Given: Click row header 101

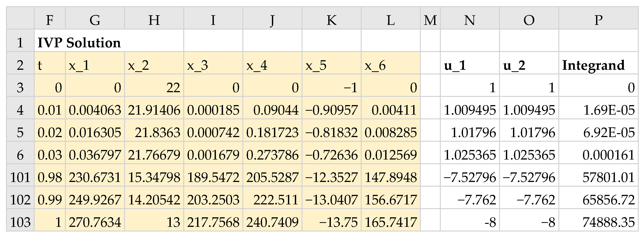Looking at the screenshot, I should point(20,177).
